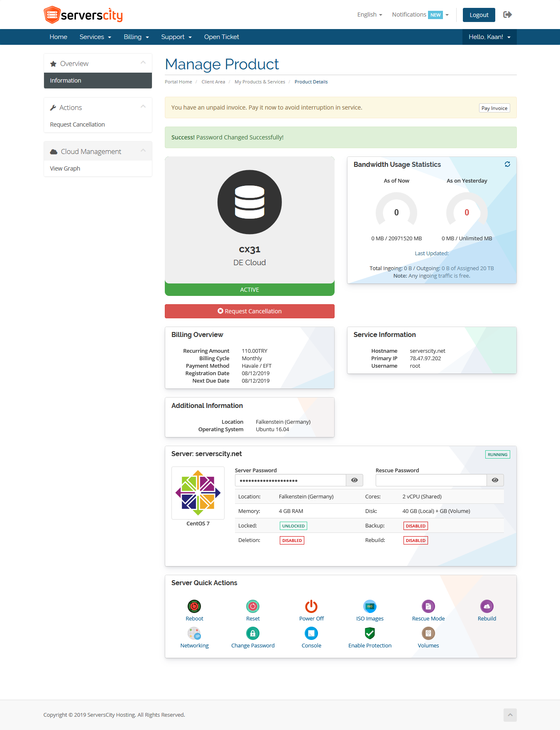Click the Enable Protection text link
This screenshot has height=730, width=560.
[370, 646]
